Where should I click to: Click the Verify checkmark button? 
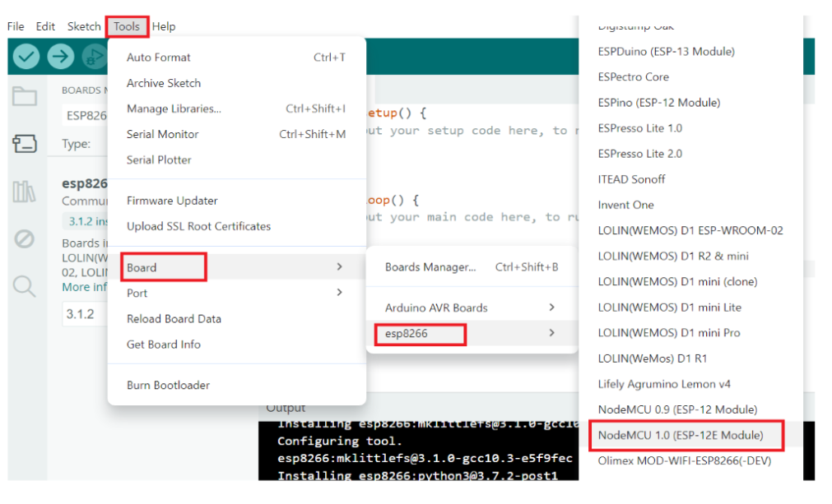tap(26, 56)
